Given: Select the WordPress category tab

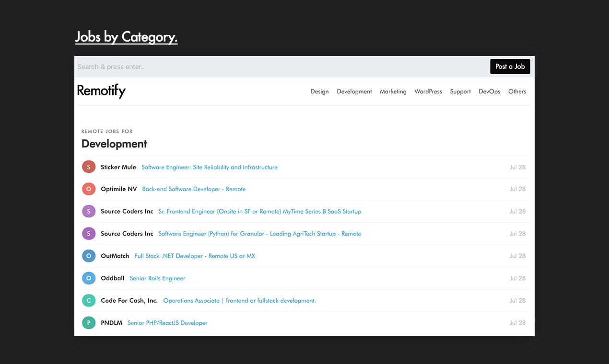Looking at the screenshot, I should (428, 91).
